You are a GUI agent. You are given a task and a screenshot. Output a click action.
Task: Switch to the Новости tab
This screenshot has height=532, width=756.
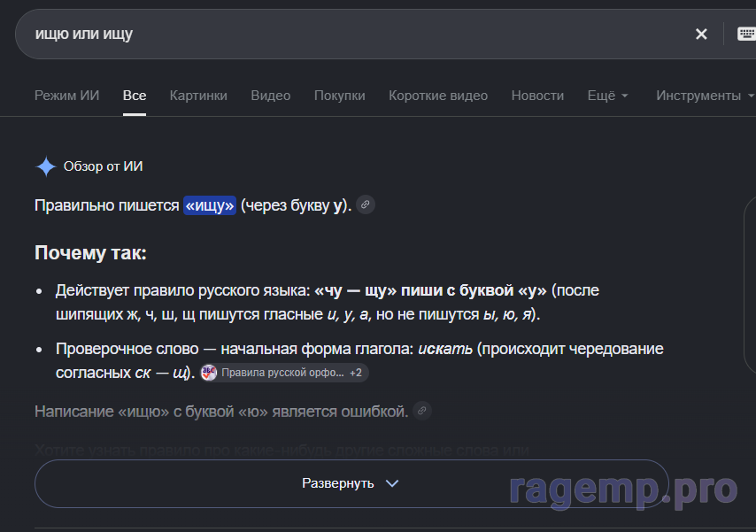(537, 96)
